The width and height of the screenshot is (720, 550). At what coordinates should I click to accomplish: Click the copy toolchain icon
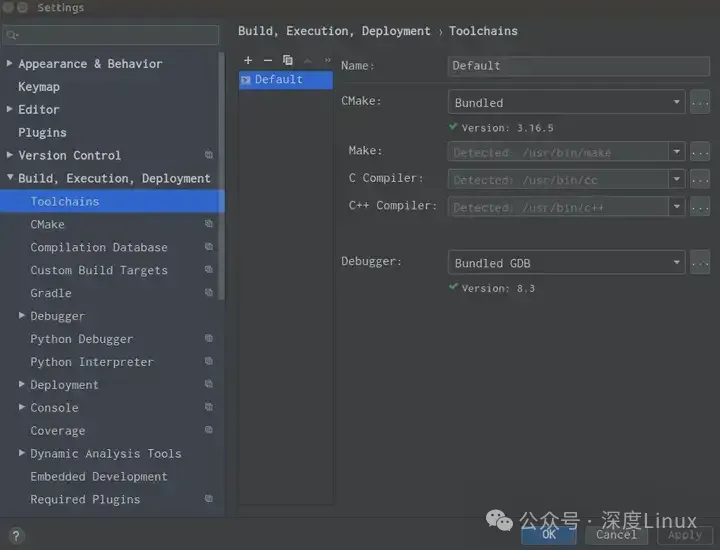287,60
